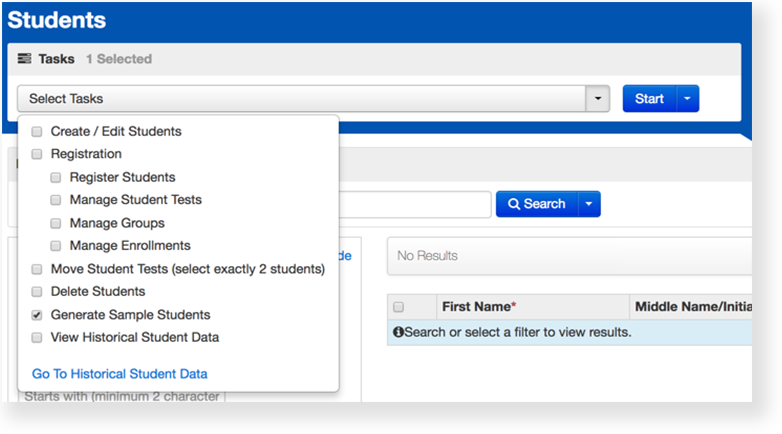Expand the Start button dropdown arrow
The width and height of the screenshot is (782, 434).
pos(687,99)
